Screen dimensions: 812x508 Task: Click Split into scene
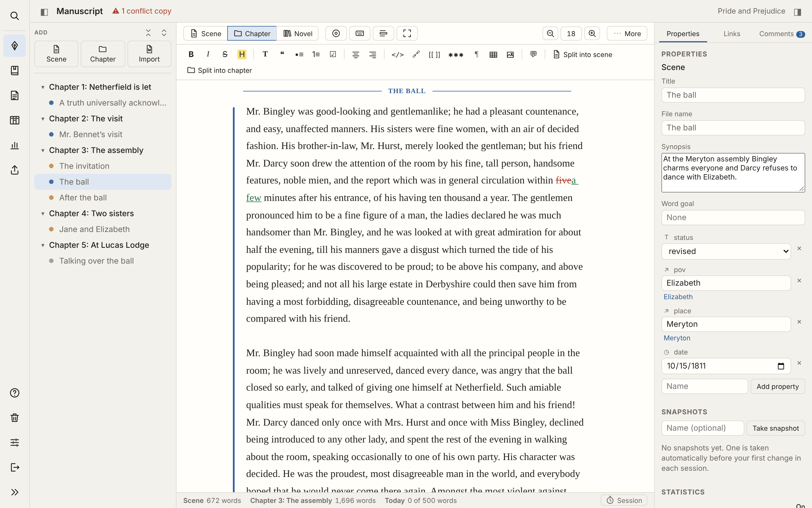pos(582,54)
